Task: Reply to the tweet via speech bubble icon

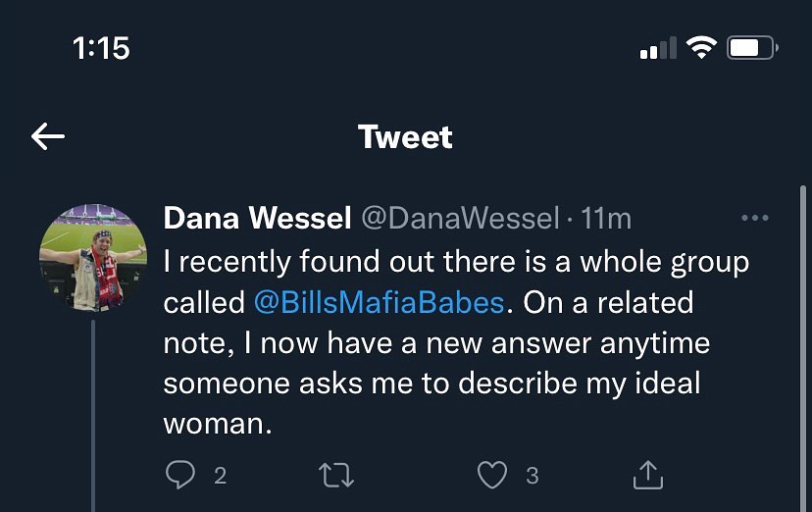Action: [x=180, y=476]
